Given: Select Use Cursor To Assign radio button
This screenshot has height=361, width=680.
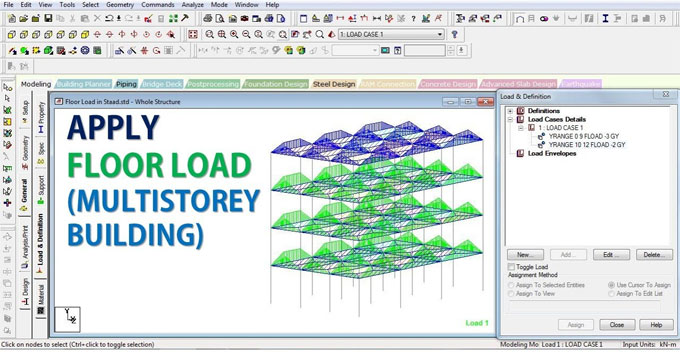Looking at the screenshot, I should pos(611,285).
